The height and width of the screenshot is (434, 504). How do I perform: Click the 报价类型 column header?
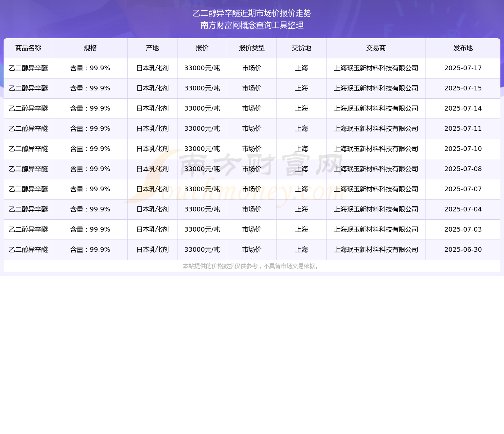[252, 48]
